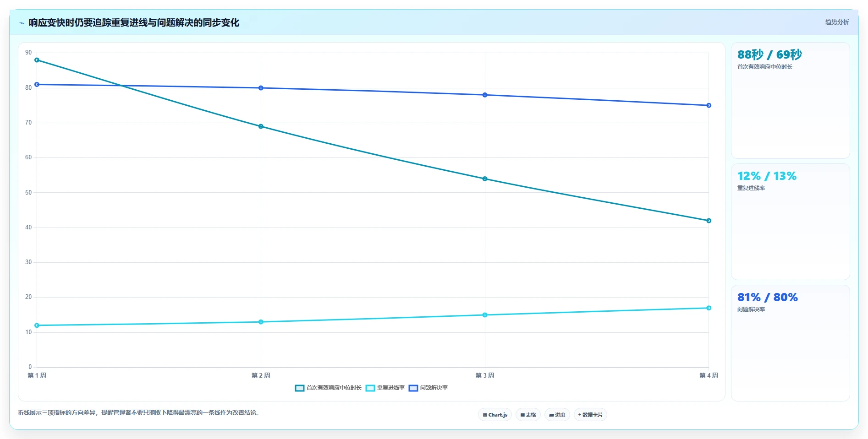Screen dimensions: 868x439
Task: Click the week 2 resolution rate point at 80
Action: 261,88
